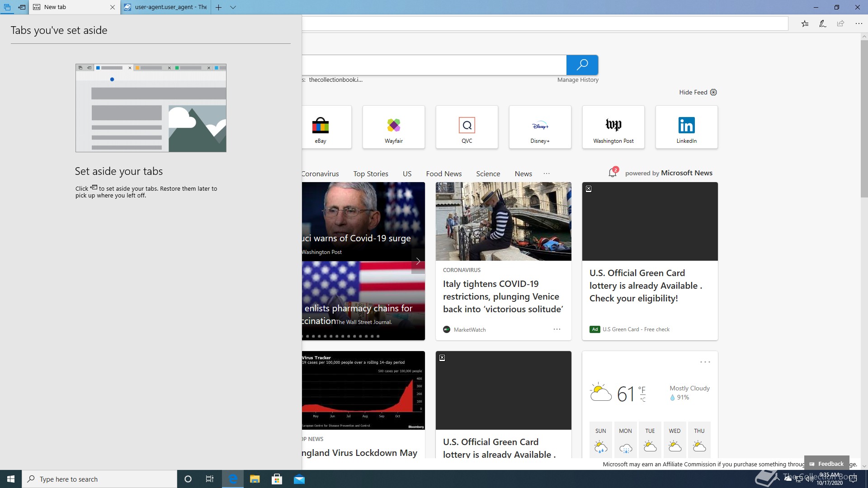The height and width of the screenshot is (488, 868).
Task: Click powered by Microsoft News link
Action: [x=669, y=173]
